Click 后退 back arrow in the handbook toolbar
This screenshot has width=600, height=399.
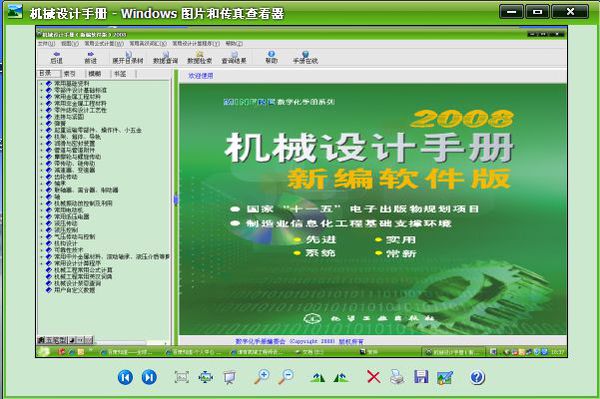(x=57, y=57)
